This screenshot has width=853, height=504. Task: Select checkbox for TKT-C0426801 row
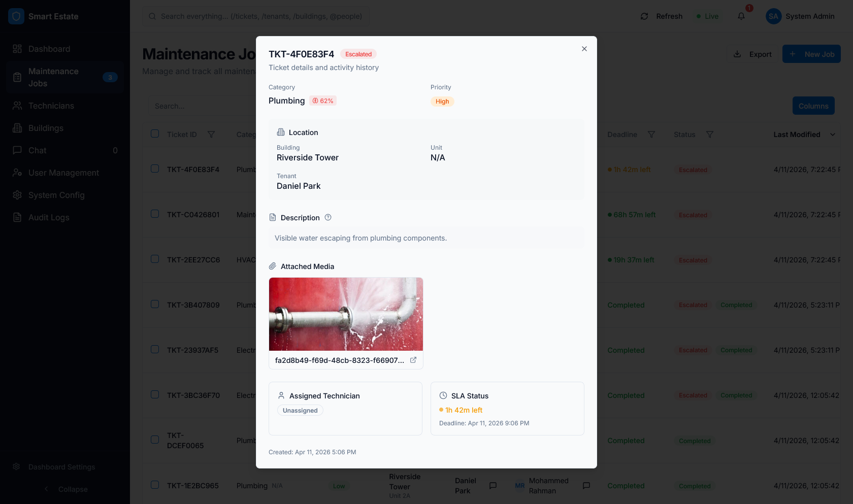pyautogui.click(x=155, y=214)
